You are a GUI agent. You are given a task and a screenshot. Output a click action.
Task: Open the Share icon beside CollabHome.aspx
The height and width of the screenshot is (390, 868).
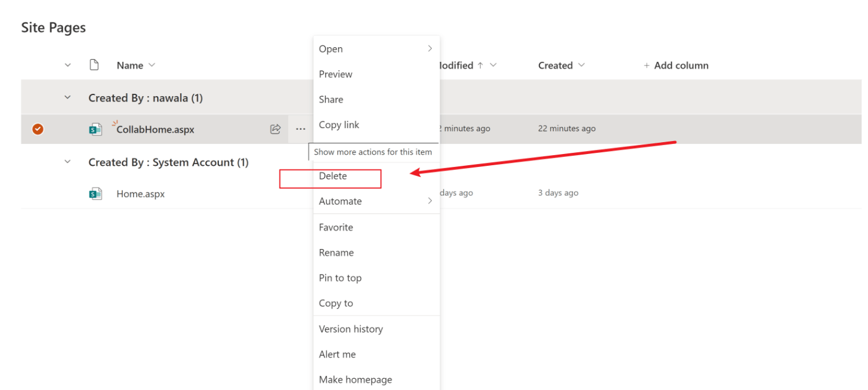[x=275, y=129]
